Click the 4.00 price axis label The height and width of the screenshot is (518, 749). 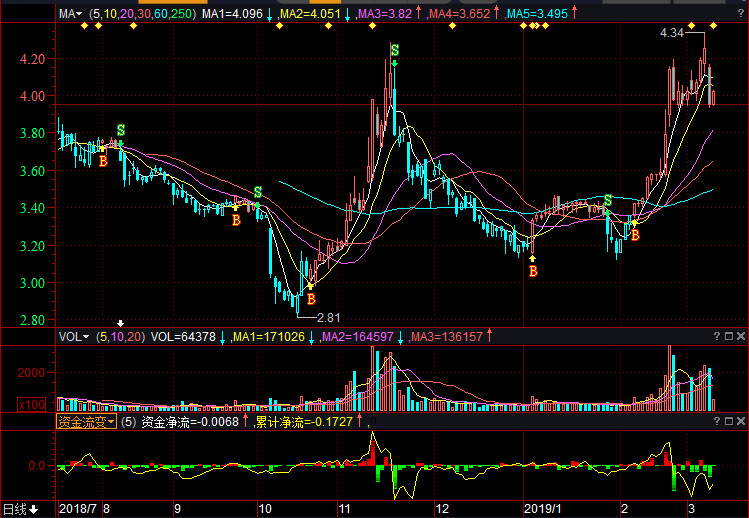32,96
